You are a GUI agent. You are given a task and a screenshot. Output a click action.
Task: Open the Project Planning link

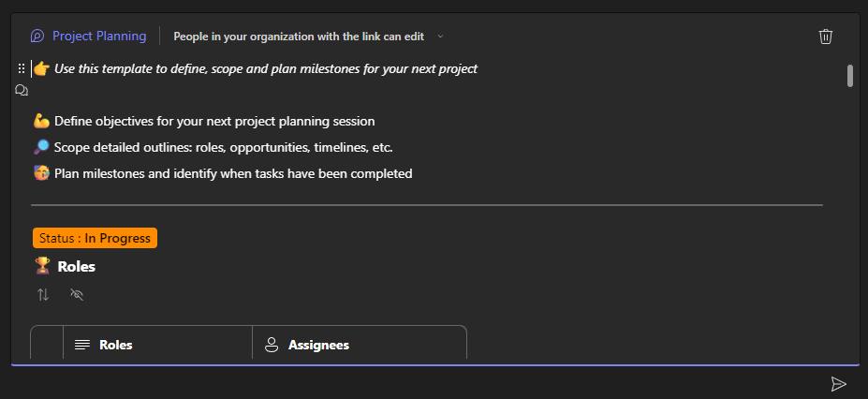point(99,36)
